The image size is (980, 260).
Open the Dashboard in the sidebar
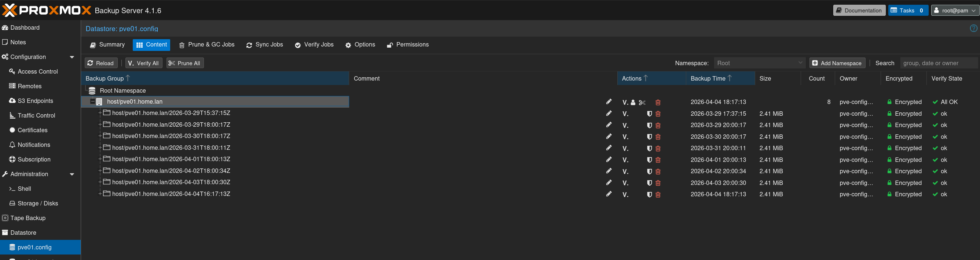(x=40, y=28)
